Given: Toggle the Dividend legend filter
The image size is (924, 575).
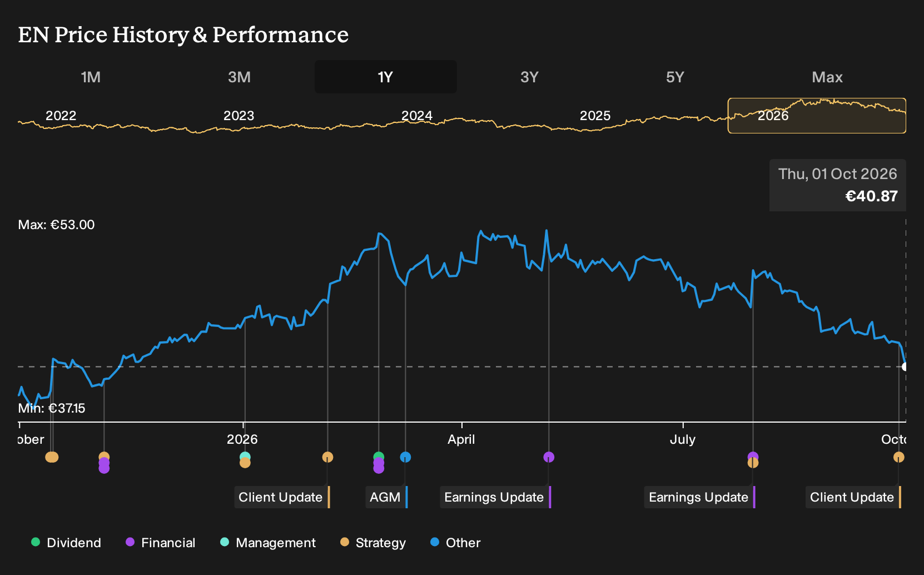Looking at the screenshot, I should click(66, 543).
